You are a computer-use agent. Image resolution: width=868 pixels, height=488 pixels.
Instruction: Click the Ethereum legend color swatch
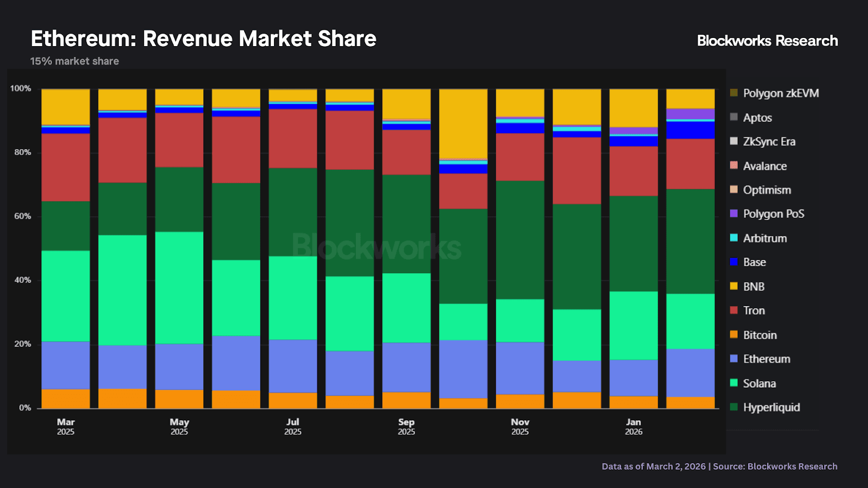pyautogui.click(x=734, y=358)
